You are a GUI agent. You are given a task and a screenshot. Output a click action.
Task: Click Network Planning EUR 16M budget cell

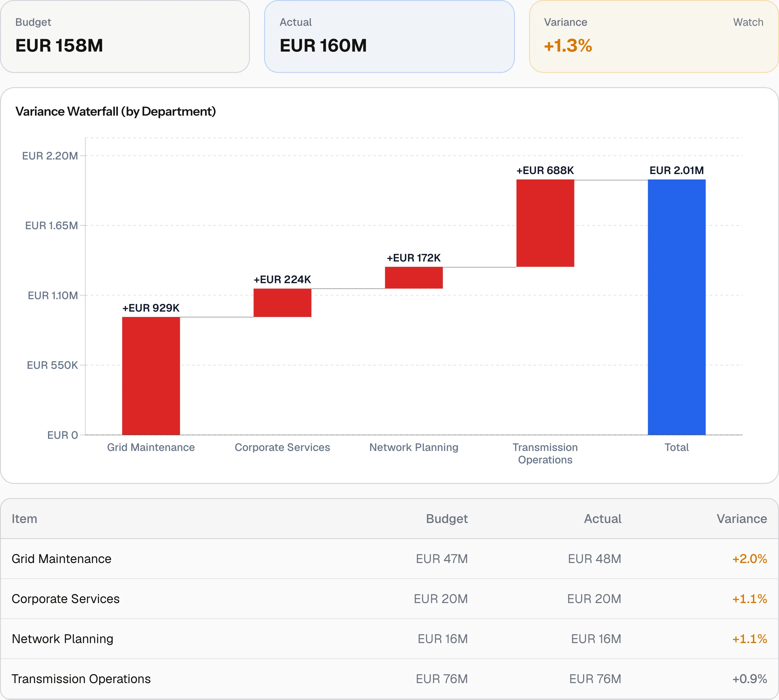tap(443, 639)
